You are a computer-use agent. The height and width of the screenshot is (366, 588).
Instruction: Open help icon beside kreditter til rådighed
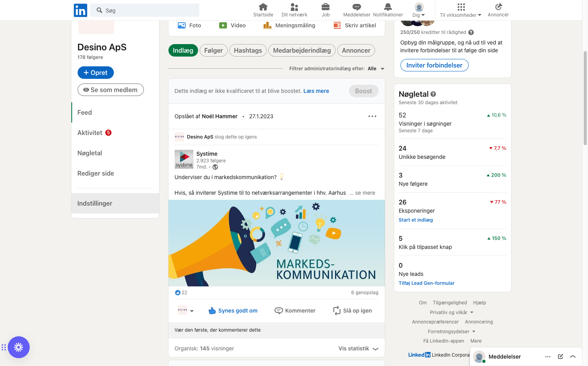pos(471,32)
